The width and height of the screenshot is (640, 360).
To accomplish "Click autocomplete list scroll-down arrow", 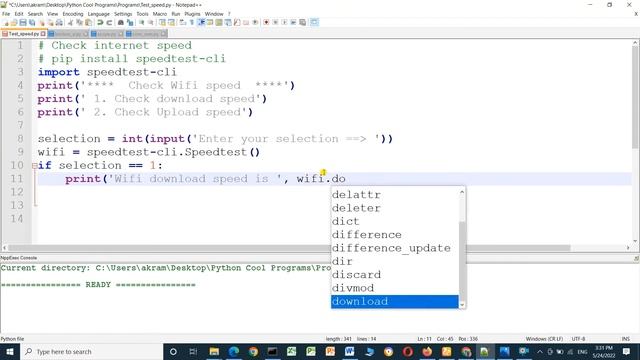I will click(x=462, y=304).
